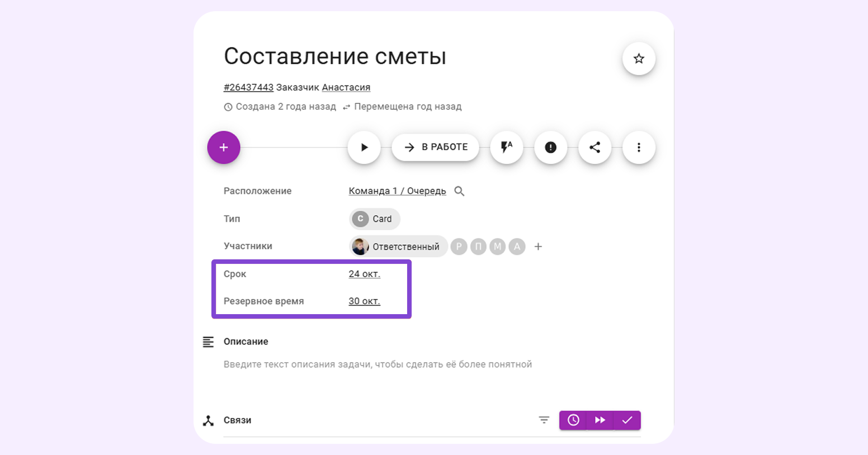Viewport: 868px width, 455px height.
Task: Open the Анастасия customer link
Action: click(346, 87)
